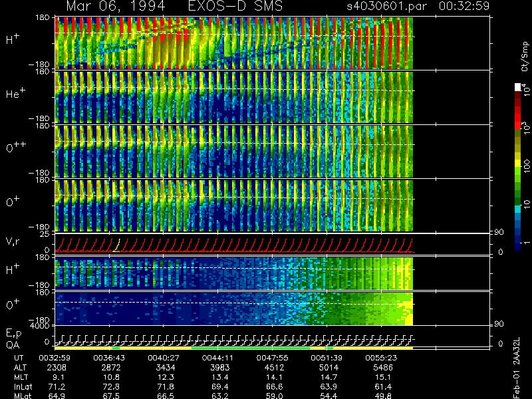The image size is (532, 399).
Task: Click the '25' axis label of V,r panel
Action: coord(45,234)
